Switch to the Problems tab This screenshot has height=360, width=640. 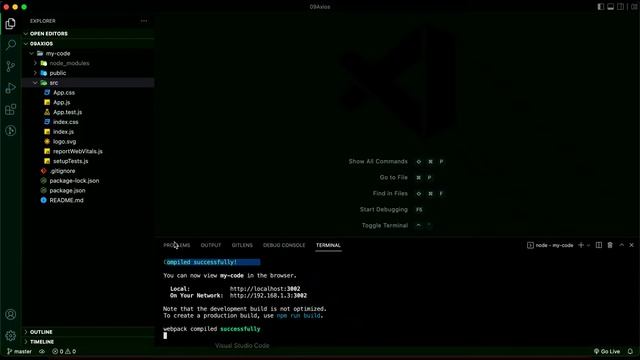point(177,245)
